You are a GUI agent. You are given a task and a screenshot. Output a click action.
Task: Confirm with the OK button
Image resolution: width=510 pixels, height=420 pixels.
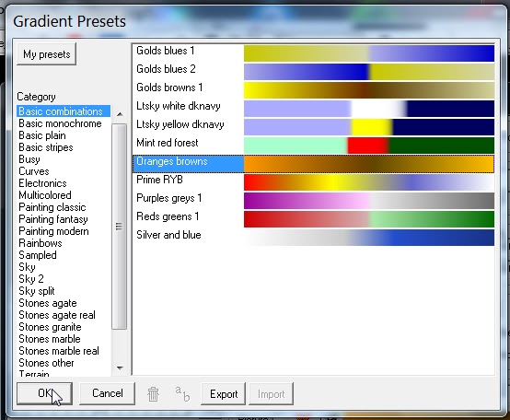point(44,393)
